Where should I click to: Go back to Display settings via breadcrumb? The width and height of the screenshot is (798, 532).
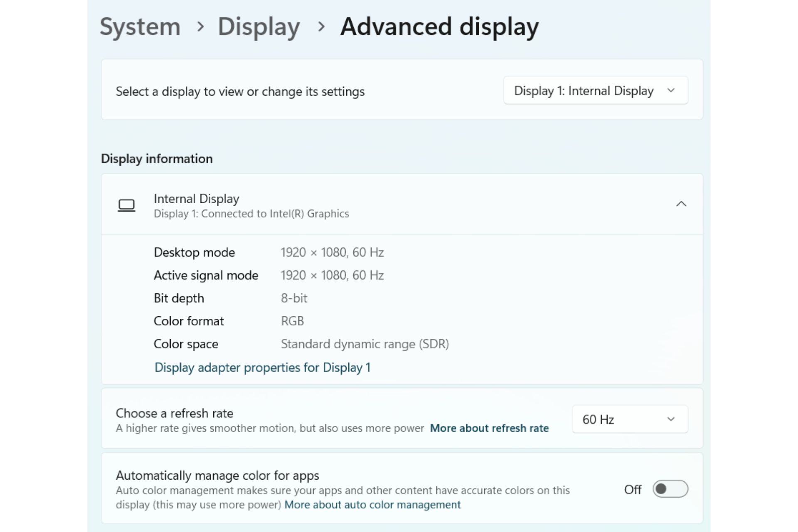tap(259, 27)
